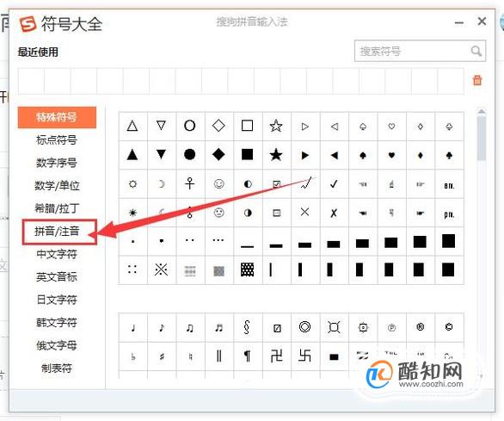Insert the solid triangle symbol ▲
Screen dimensions: 504x421
tap(132, 155)
